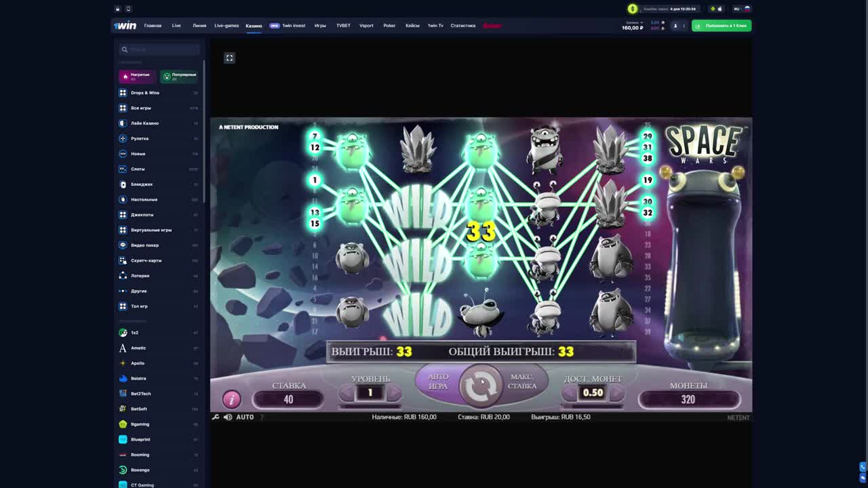Select the Apollo provider row

tap(159, 363)
